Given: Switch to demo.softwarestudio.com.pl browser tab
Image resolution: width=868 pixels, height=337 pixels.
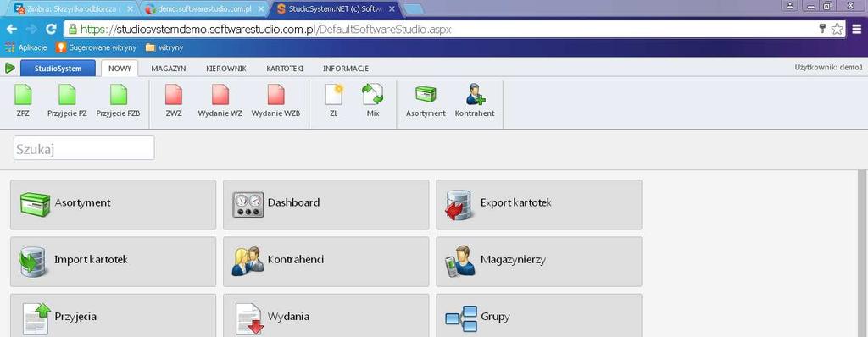Looking at the screenshot, I should 203,8.
